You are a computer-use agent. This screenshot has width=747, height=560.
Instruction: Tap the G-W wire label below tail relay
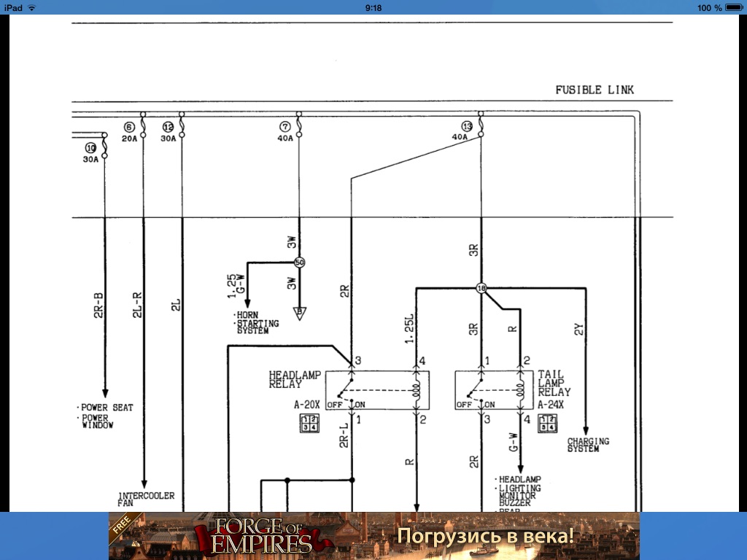[513, 443]
